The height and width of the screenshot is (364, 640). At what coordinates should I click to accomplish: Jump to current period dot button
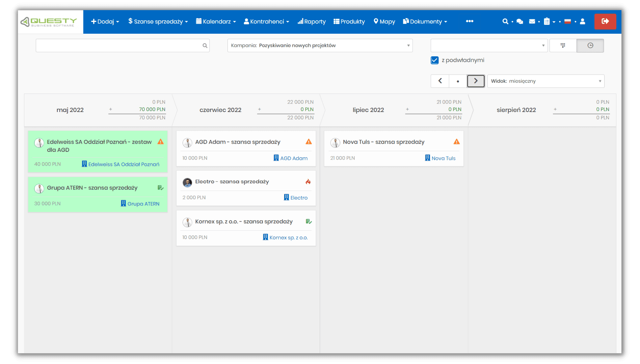pos(458,81)
